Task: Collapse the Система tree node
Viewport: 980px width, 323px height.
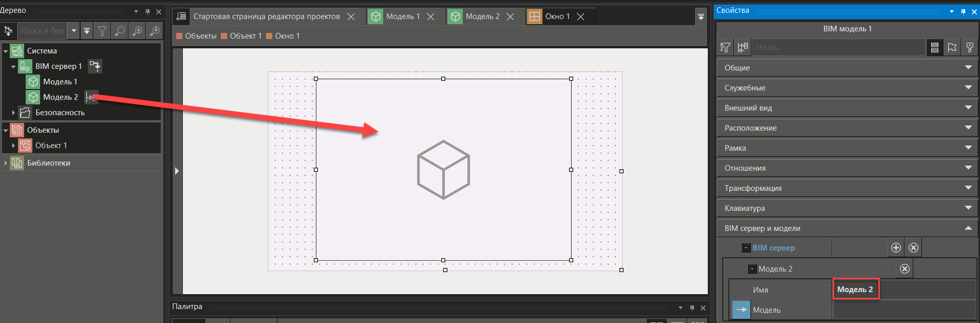Action: pyautogui.click(x=6, y=51)
